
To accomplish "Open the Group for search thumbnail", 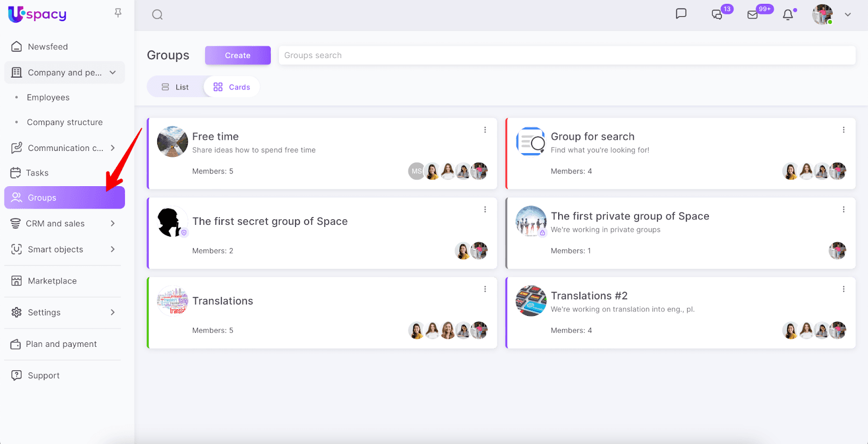I will click(531, 142).
